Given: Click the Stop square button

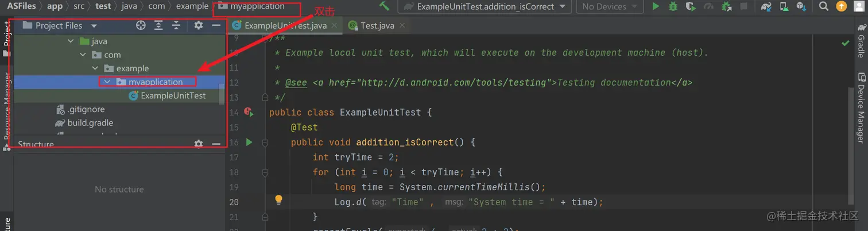Looking at the screenshot, I should [743, 6].
